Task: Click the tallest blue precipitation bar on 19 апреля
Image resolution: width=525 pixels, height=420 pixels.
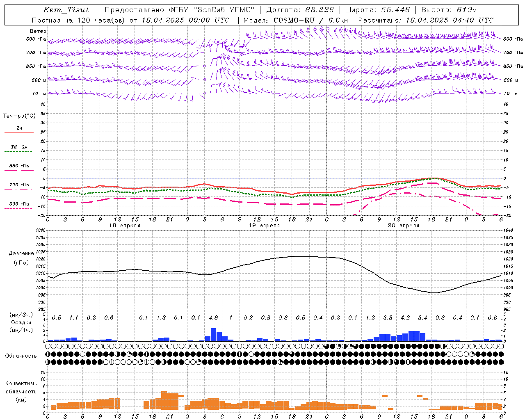Action: click(213, 335)
